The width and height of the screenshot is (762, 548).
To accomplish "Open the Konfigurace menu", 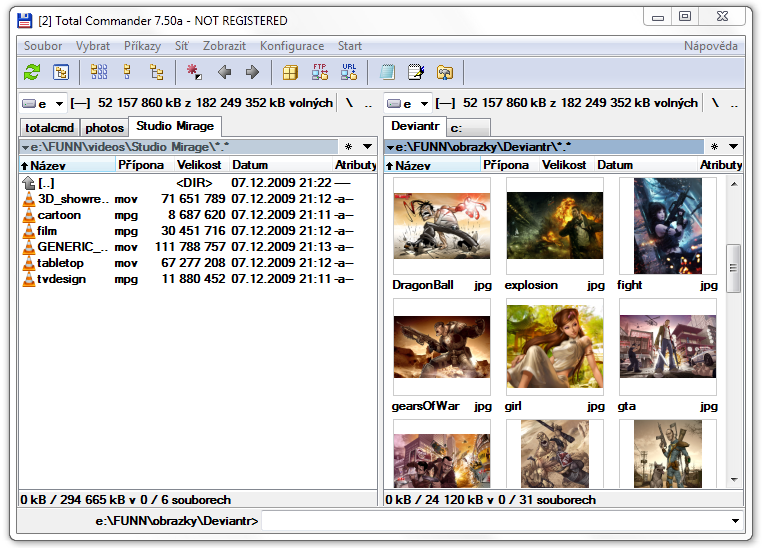I will point(292,46).
